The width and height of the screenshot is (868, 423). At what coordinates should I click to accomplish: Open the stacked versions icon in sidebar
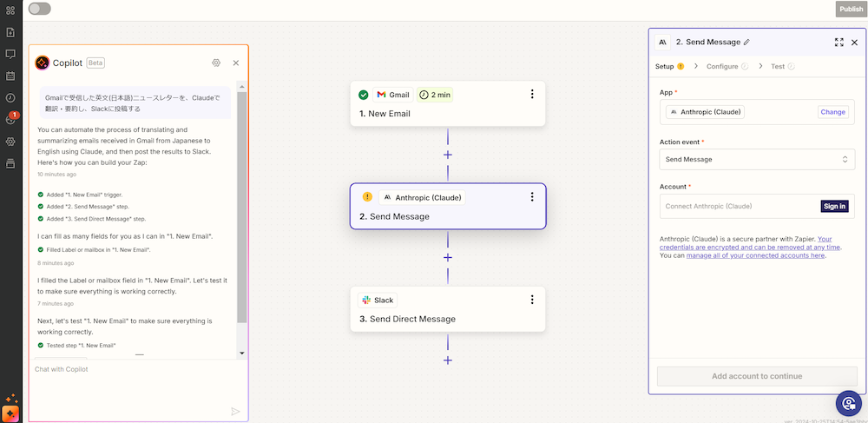point(10,163)
